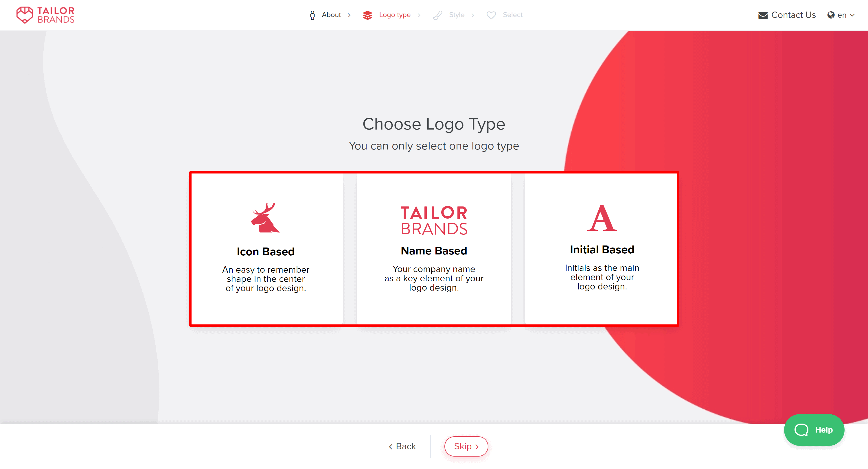Click the en language toggle

click(841, 14)
